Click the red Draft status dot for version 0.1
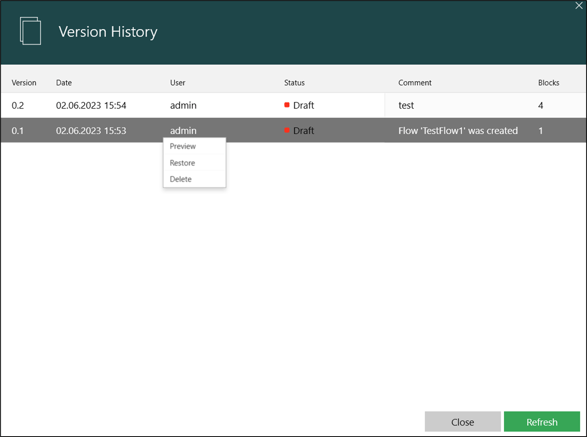Image resolution: width=587 pixels, height=437 pixels. 287,130
